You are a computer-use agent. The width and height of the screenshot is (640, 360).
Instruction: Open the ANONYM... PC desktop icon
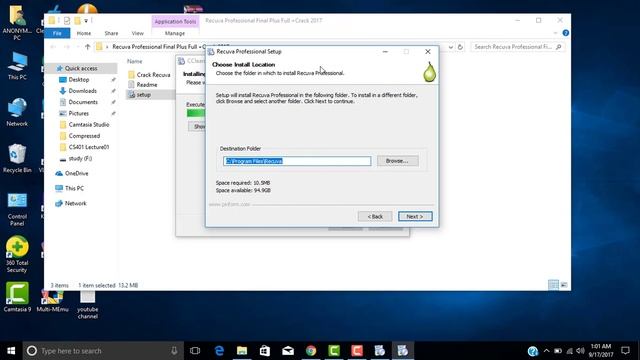coord(17,22)
